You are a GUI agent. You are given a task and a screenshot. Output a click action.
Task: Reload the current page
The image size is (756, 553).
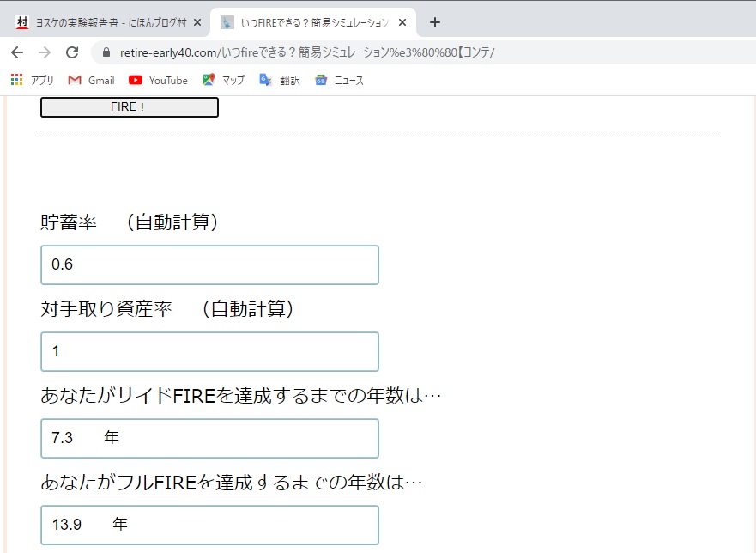pos(72,52)
